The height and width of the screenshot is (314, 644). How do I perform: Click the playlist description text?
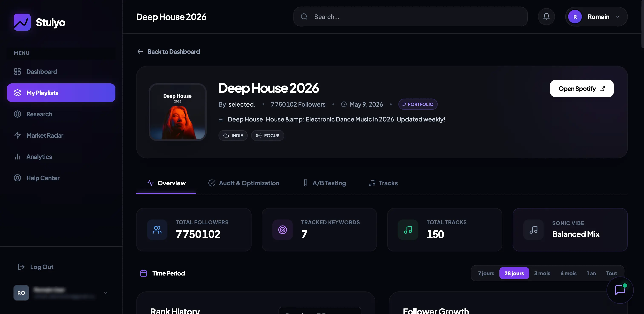tap(336, 119)
